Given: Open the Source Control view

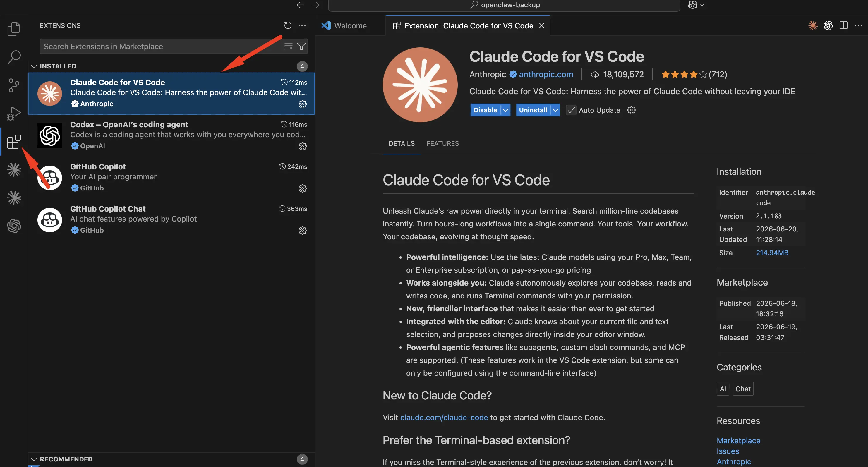Looking at the screenshot, I should pos(14,85).
